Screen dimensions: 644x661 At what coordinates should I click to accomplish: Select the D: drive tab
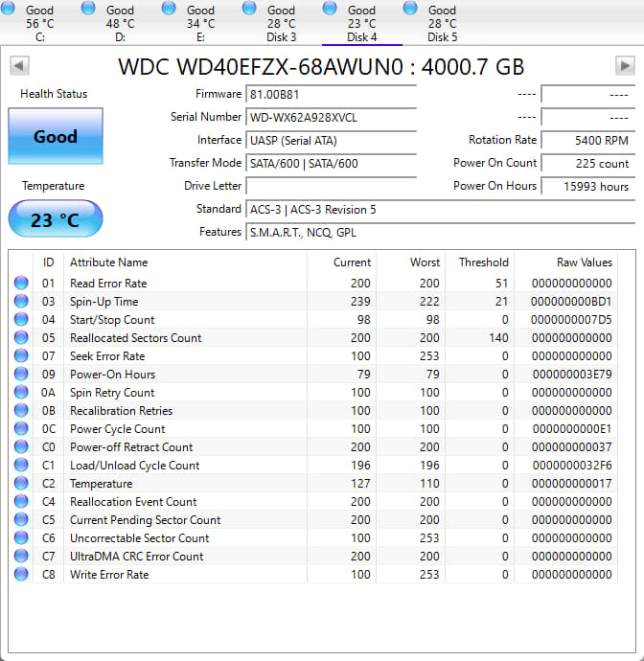tap(120, 23)
